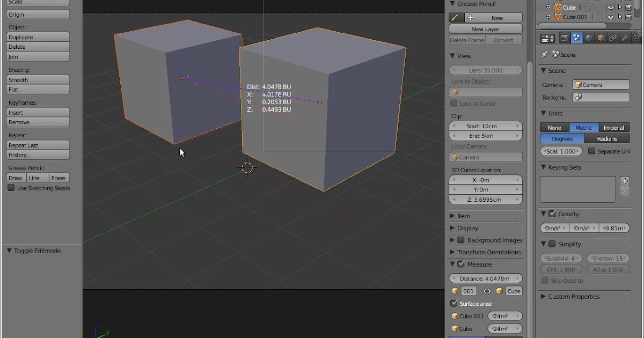Click the mesh data triangle icon beside Cube
644x338 pixels.
pos(588,7)
